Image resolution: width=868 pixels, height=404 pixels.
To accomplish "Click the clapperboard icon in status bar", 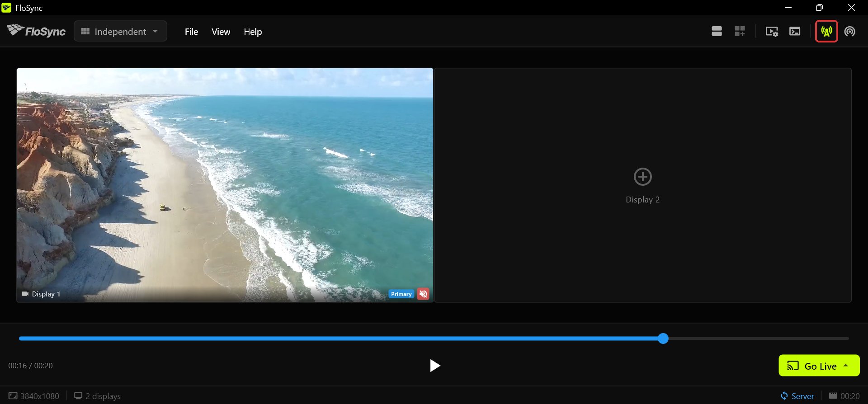I will [833, 395].
